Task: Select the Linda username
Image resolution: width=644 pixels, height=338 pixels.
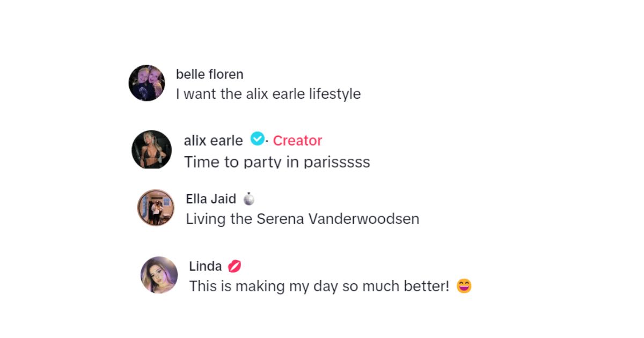Action: pos(205,266)
